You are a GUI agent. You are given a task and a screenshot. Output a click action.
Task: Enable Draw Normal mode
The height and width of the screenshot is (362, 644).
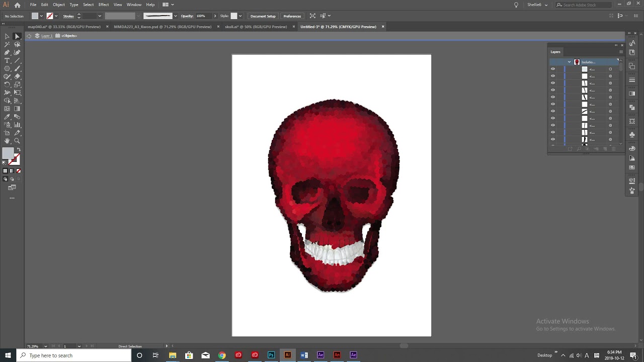6,179
